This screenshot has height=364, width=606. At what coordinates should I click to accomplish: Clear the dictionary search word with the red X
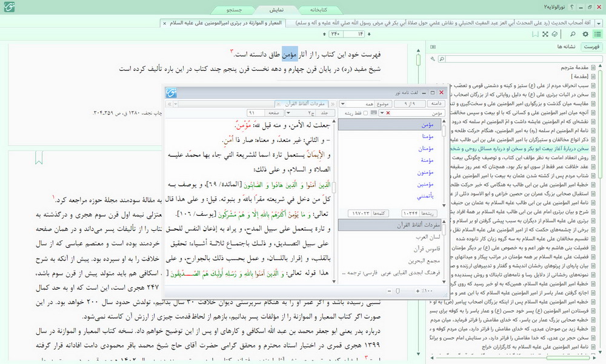point(388,113)
